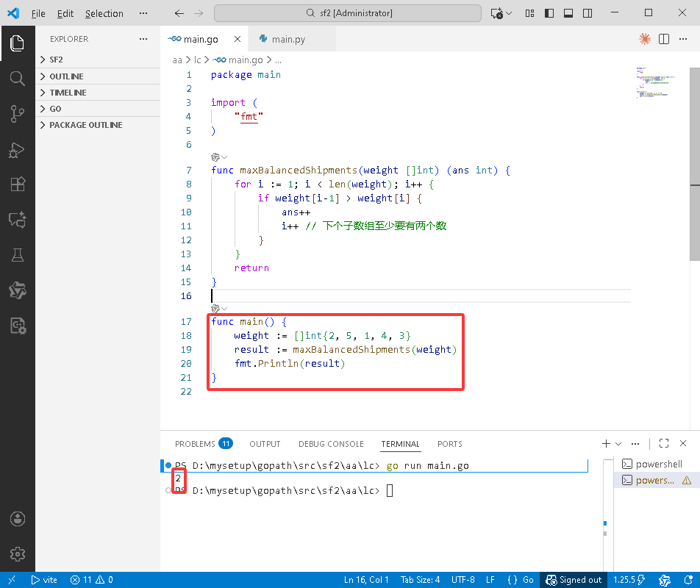Open the Edit menu
700x588 pixels.
tap(65, 13)
